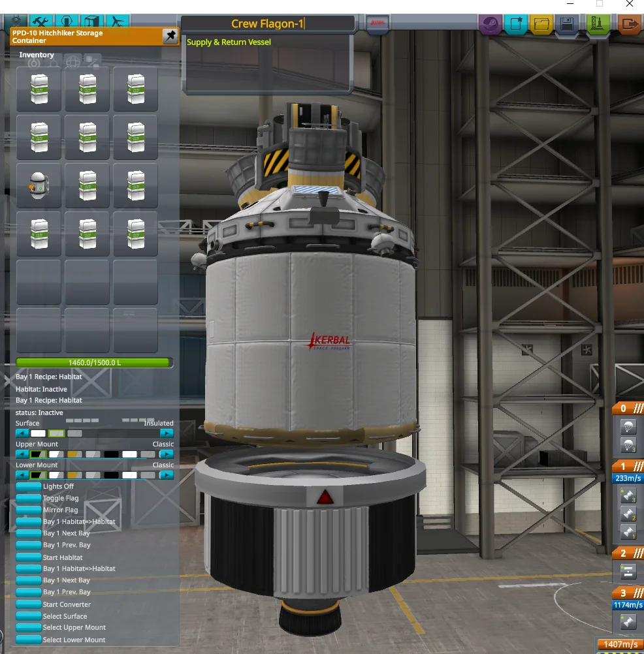Previous Upper Mount variant arrow

[x=22, y=454]
